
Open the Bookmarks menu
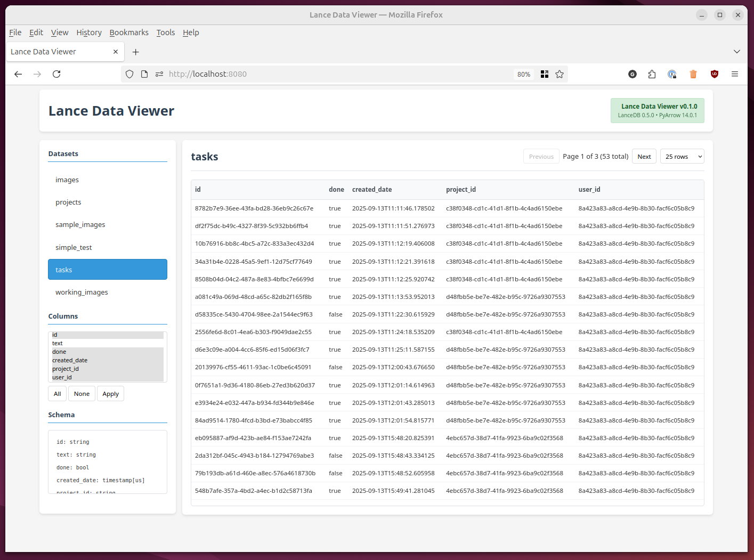pyautogui.click(x=129, y=33)
